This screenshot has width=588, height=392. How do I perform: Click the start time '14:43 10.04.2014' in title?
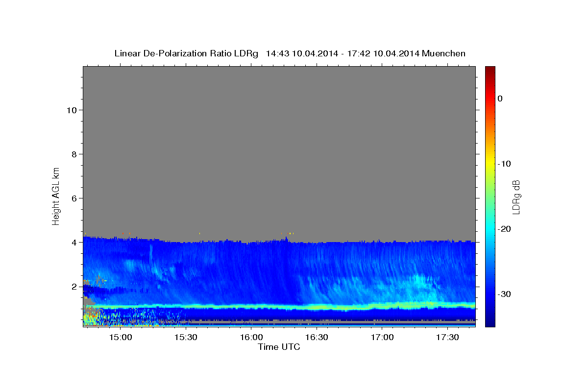coord(302,53)
